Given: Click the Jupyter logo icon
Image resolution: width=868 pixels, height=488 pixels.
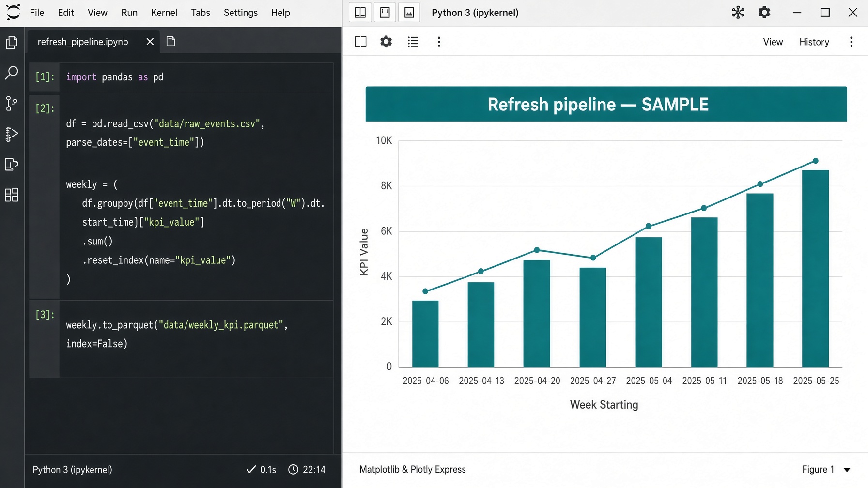Looking at the screenshot, I should (x=13, y=12).
